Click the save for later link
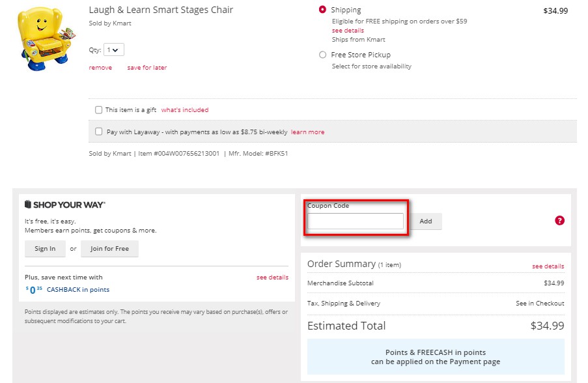The height and width of the screenshot is (383, 588). [x=147, y=68]
